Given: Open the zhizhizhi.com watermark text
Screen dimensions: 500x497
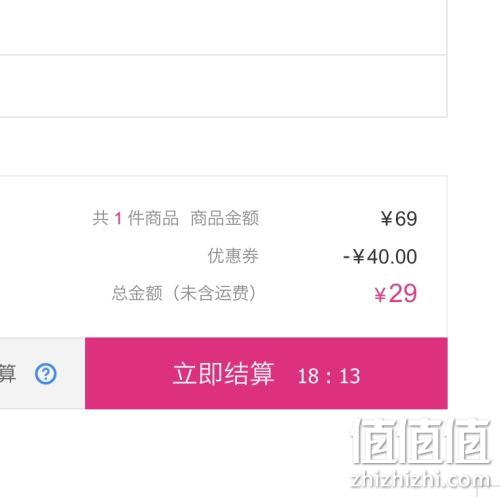Looking at the screenshot, I should coord(421,480).
